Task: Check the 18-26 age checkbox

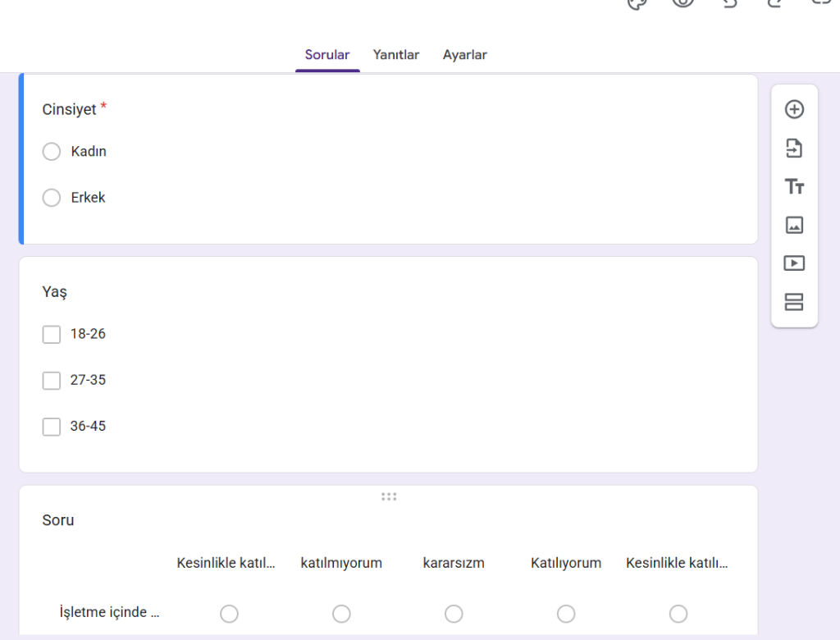Action: tap(52, 334)
